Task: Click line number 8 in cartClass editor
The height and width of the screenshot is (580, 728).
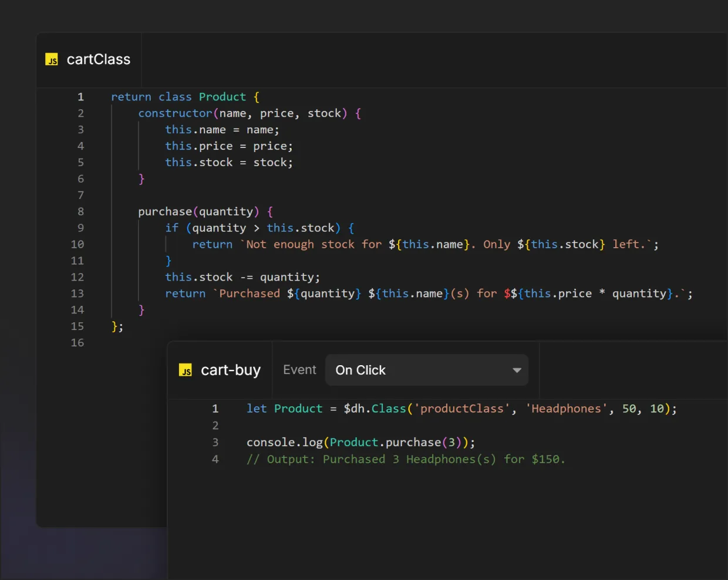Action: pyautogui.click(x=80, y=212)
